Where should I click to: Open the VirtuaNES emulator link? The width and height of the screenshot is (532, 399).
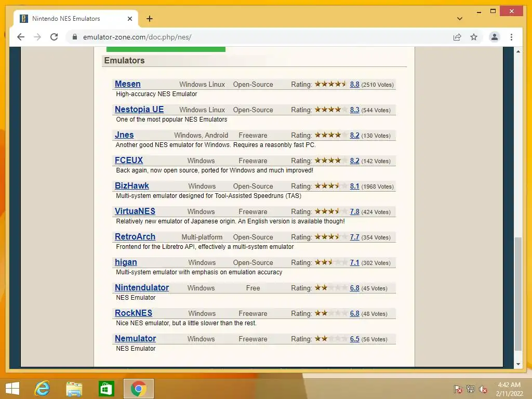click(x=135, y=211)
